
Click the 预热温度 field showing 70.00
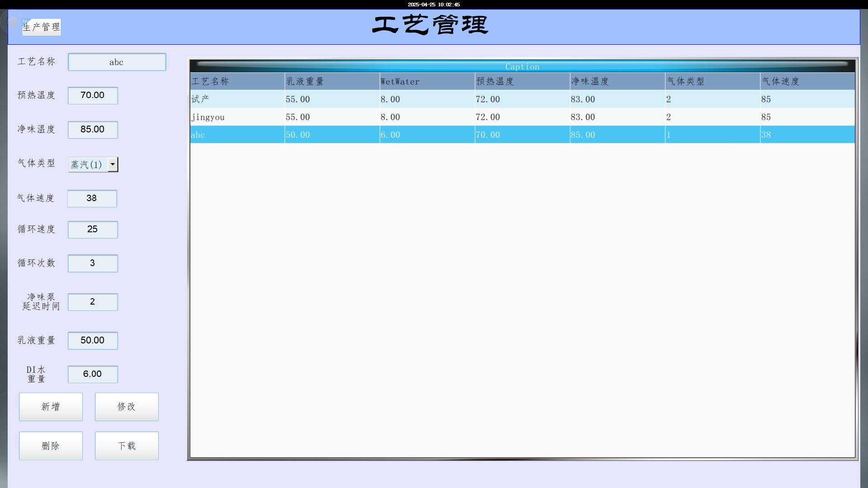pyautogui.click(x=93, y=95)
